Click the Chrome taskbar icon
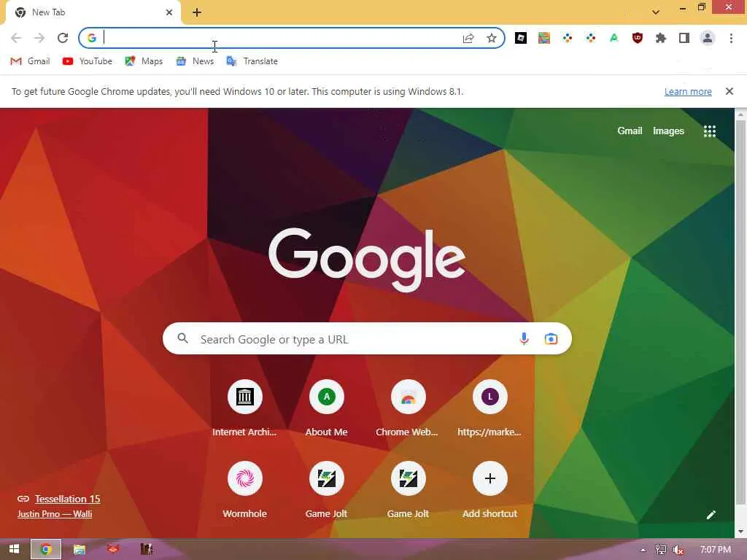This screenshot has height=560, width=747. pyautogui.click(x=46, y=549)
